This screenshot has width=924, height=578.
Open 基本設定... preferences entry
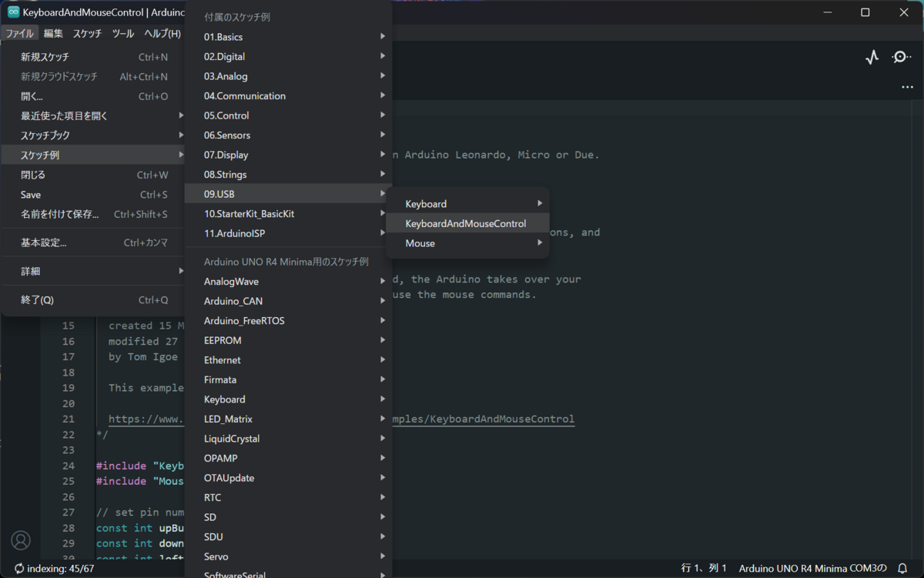click(x=94, y=242)
